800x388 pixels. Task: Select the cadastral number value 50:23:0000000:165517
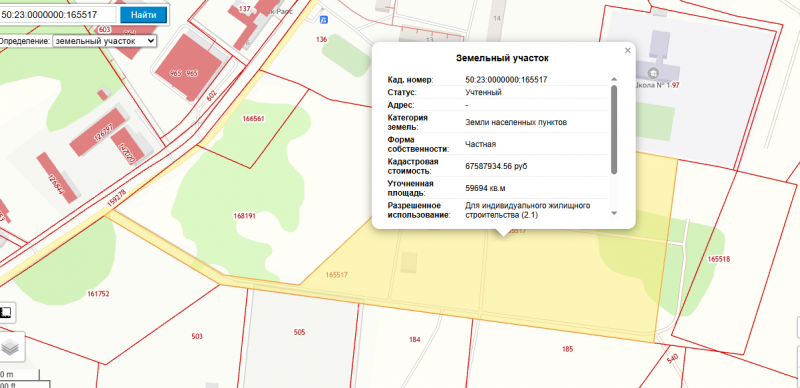coord(506,80)
